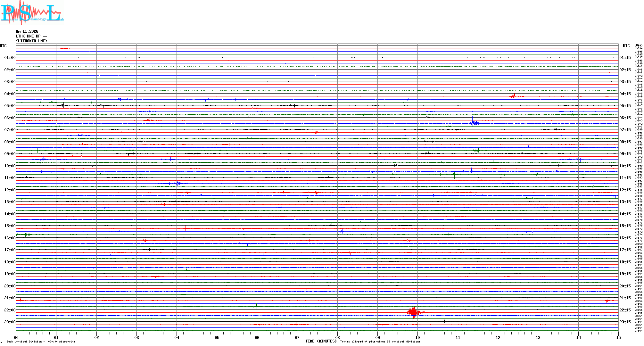Click the blue seismic burst near 06:15
This screenshot has height=346, width=644.
pos(474,123)
